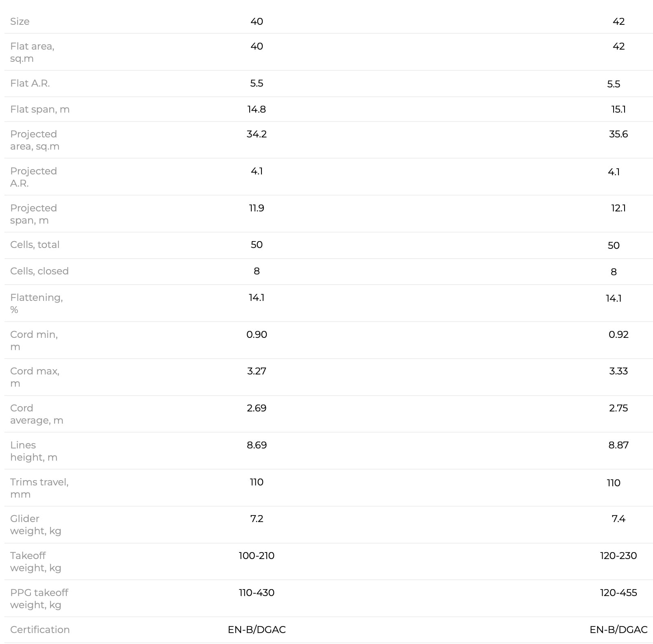Click the 8.69 lines height value
The height and width of the screenshot is (644, 653).
(x=257, y=445)
